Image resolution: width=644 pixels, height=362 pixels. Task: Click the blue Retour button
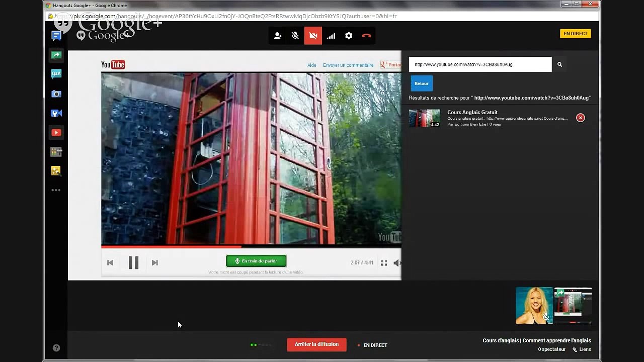(422, 83)
